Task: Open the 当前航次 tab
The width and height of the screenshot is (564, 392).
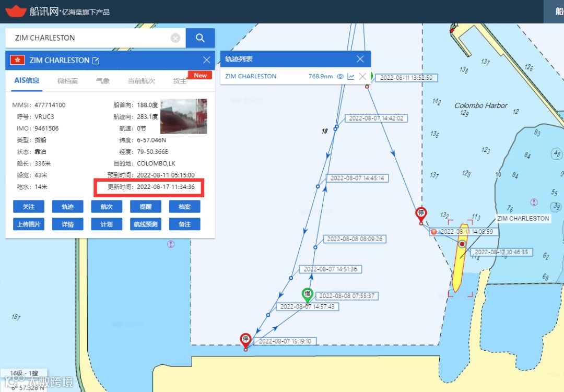Action: [x=142, y=80]
